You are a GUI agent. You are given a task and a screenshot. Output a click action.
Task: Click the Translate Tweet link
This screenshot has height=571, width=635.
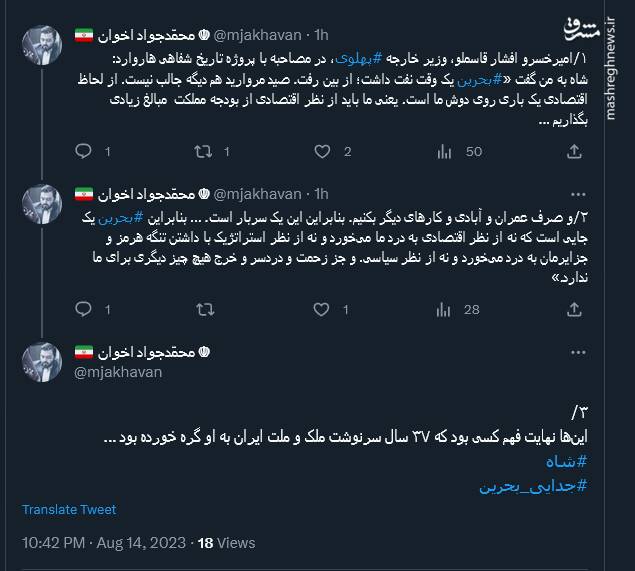[69, 510]
